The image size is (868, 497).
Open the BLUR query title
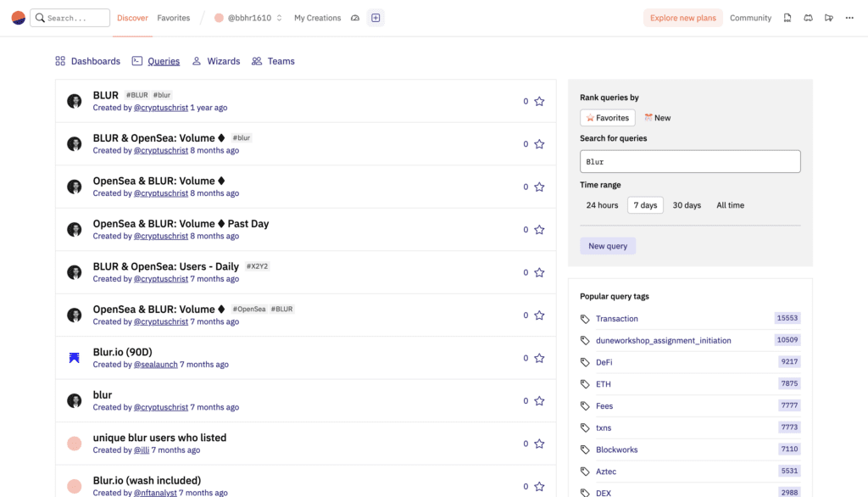point(105,95)
